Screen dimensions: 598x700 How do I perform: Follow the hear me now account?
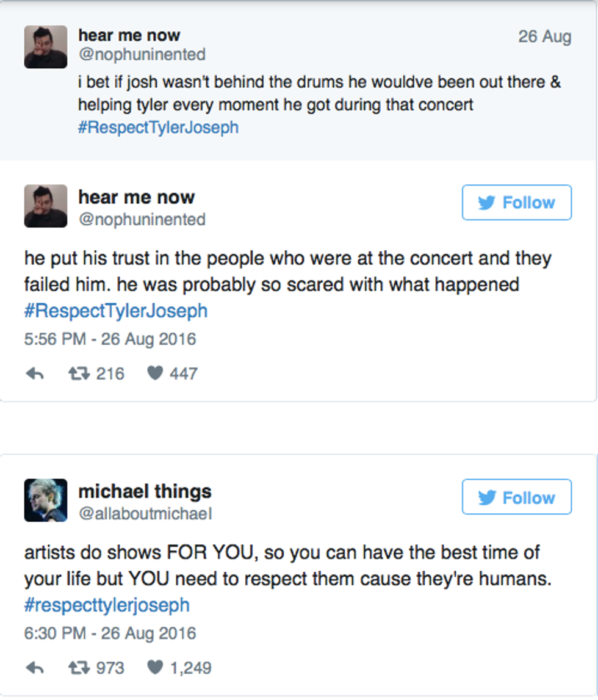click(x=516, y=203)
